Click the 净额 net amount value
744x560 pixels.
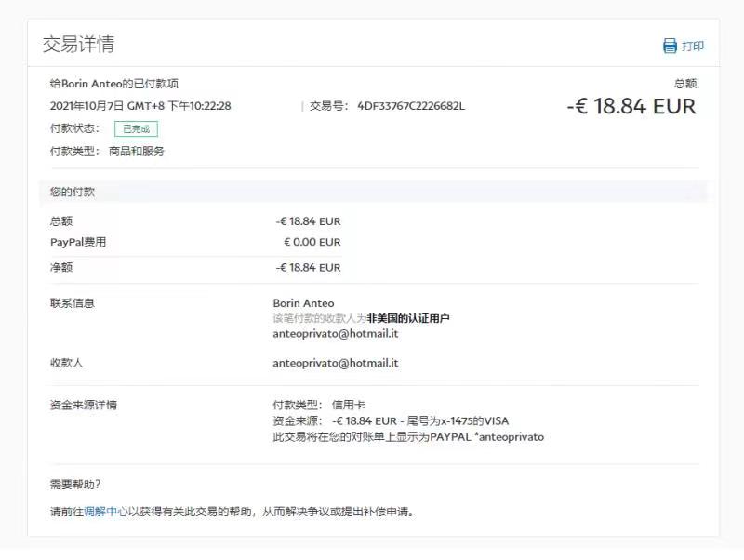[x=309, y=268]
